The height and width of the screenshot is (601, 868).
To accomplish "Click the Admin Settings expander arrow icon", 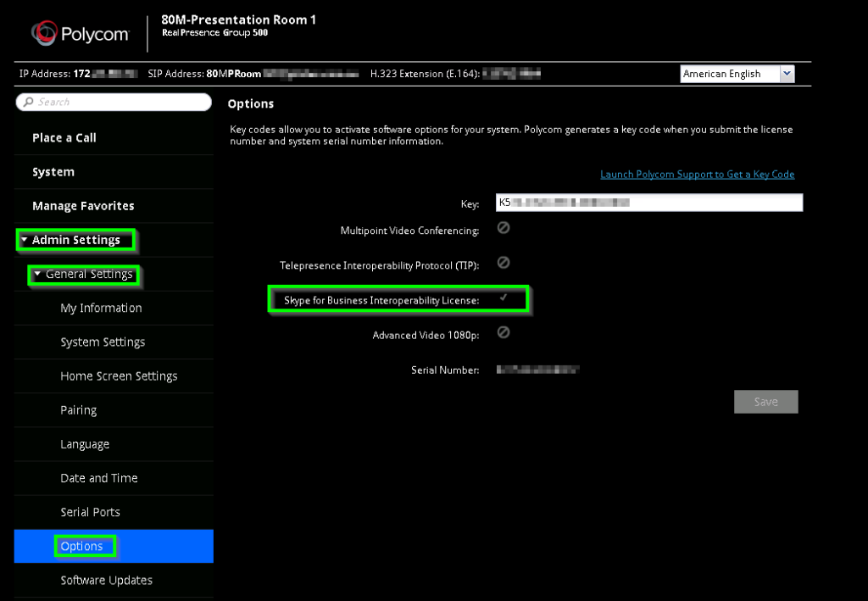I will 23,240.
